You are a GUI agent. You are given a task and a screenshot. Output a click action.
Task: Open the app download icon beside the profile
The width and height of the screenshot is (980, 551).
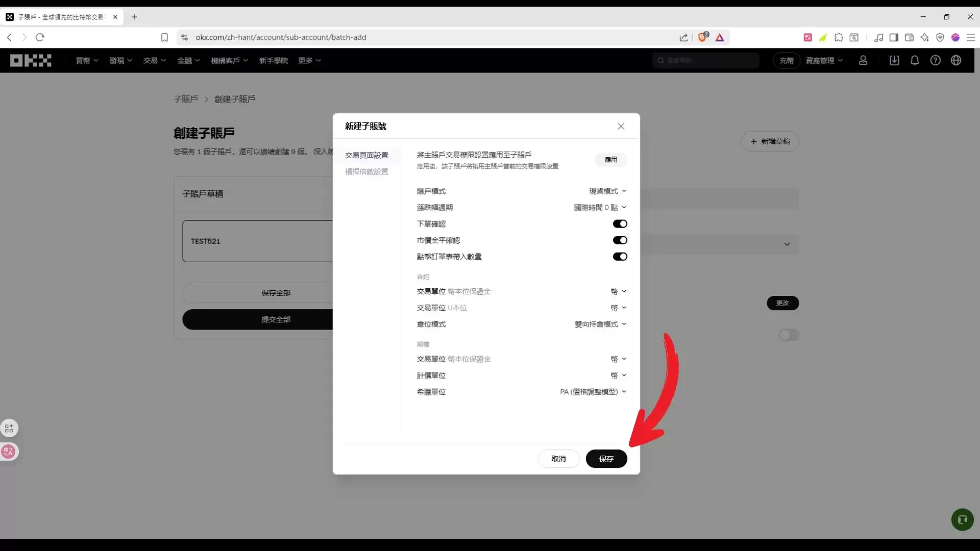(894, 60)
